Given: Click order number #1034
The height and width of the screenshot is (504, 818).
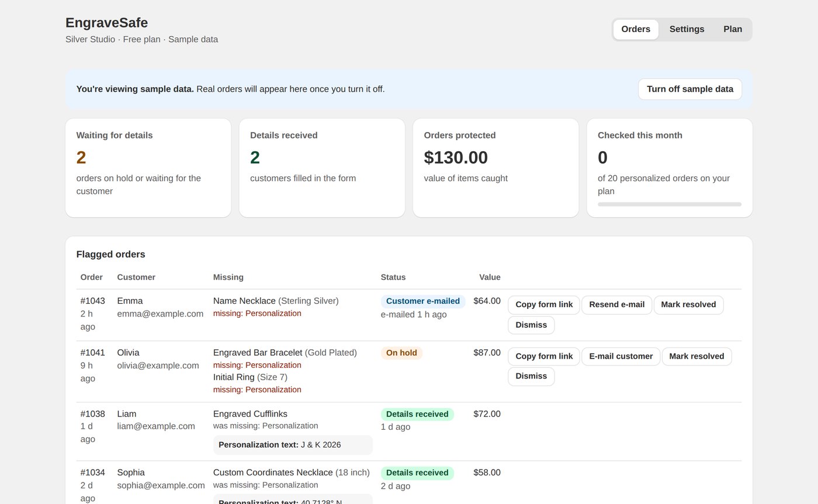Looking at the screenshot, I should pyautogui.click(x=93, y=472).
